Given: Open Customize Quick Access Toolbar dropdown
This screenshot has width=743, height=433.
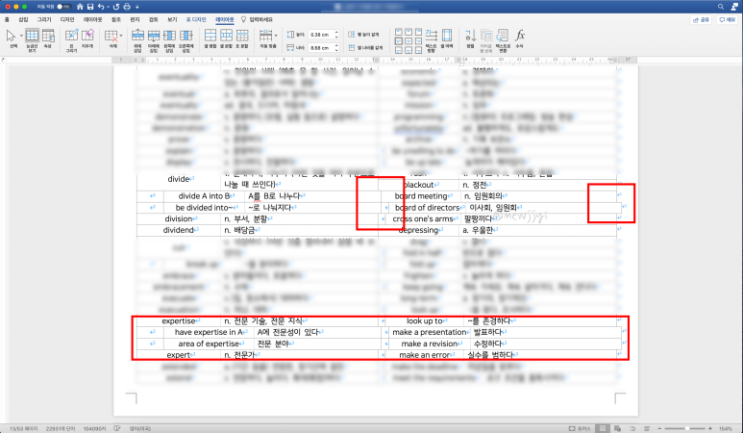Looking at the screenshot, I should 137,7.
